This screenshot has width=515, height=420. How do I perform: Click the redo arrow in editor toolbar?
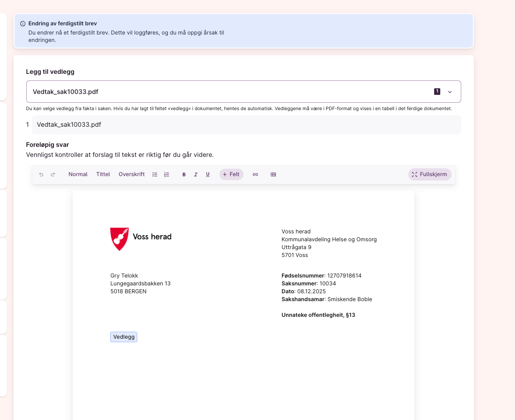[53, 174]
